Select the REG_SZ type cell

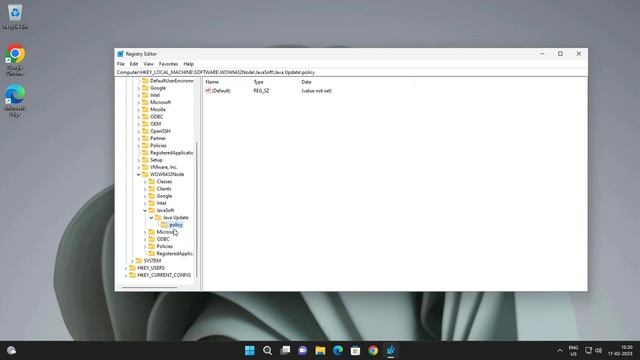[x=261, y=91]
